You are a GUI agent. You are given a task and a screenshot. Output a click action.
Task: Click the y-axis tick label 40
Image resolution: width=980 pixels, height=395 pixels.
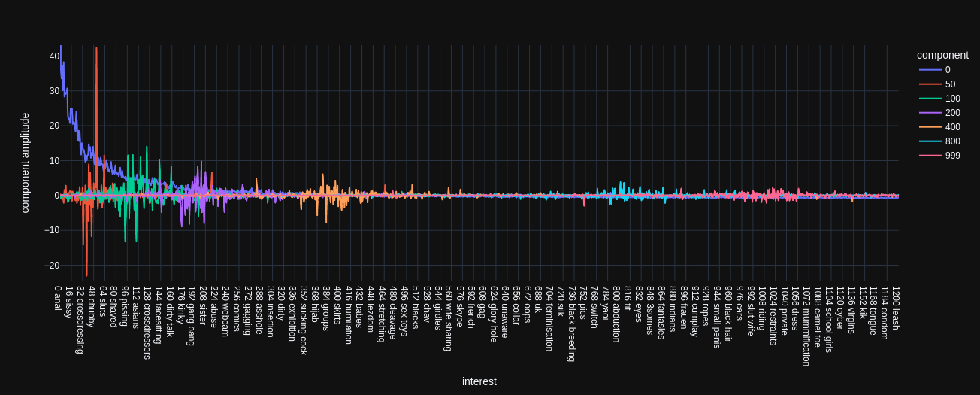(x=54, y=56)
